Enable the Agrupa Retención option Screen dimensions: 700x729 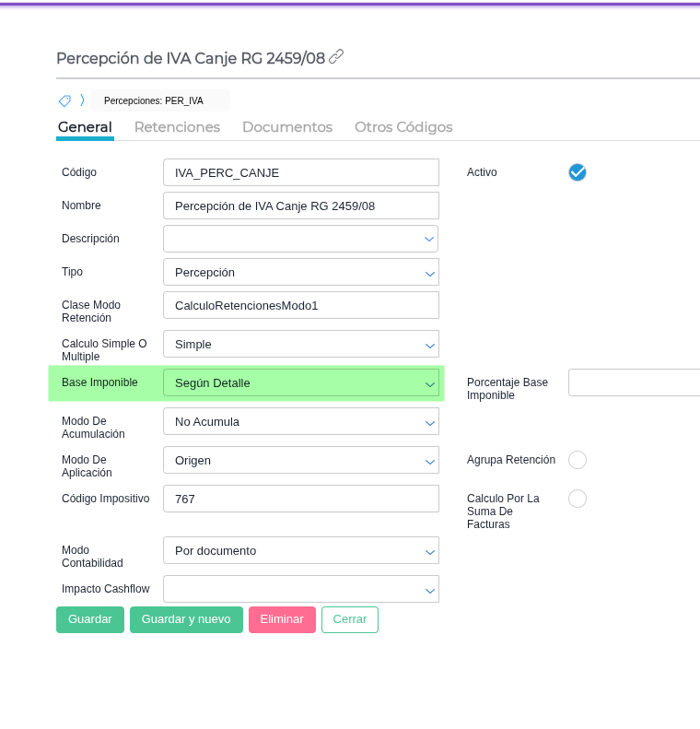click(577, 460)
